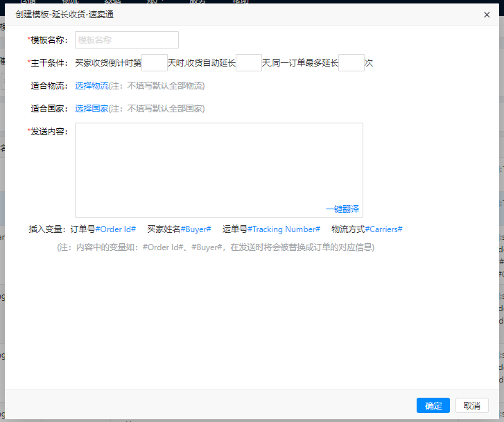The image size is (504, 422).
Task: Click the 适合国家 field label
Action: tap(49, 109)
